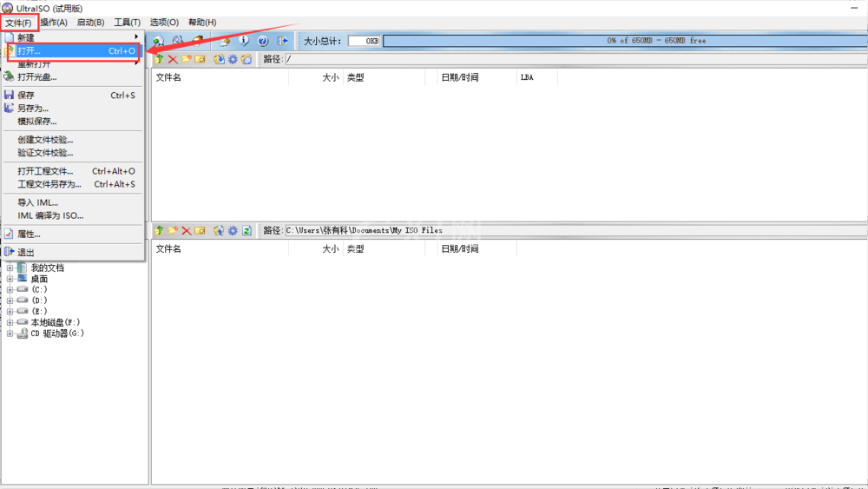Open the 帮助(H) menu
Screen dimensions: 868x489
202,23
